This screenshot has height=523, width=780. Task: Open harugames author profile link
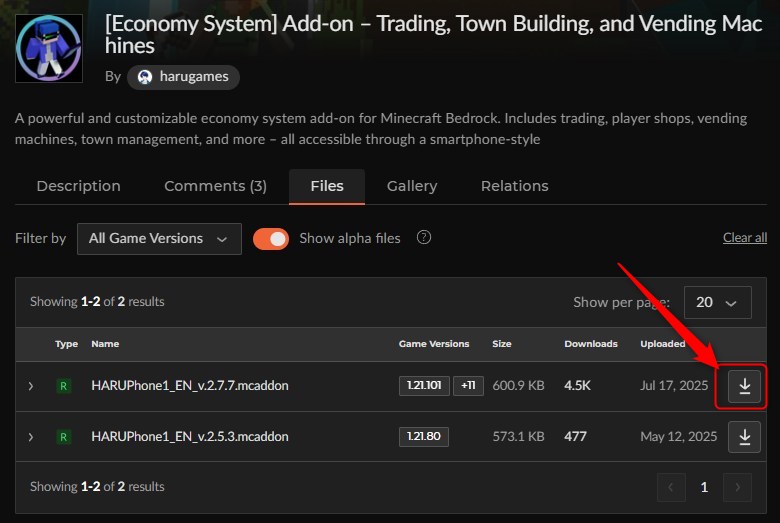point(183,77)
